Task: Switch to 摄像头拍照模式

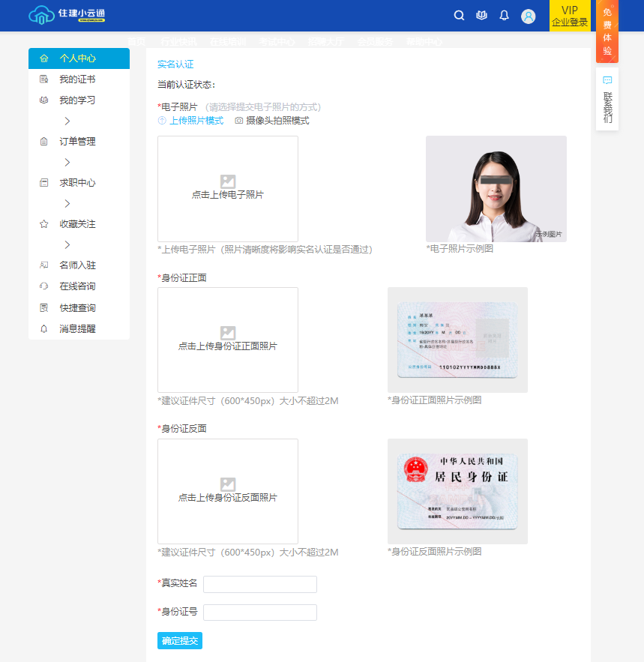Action: 271,121
